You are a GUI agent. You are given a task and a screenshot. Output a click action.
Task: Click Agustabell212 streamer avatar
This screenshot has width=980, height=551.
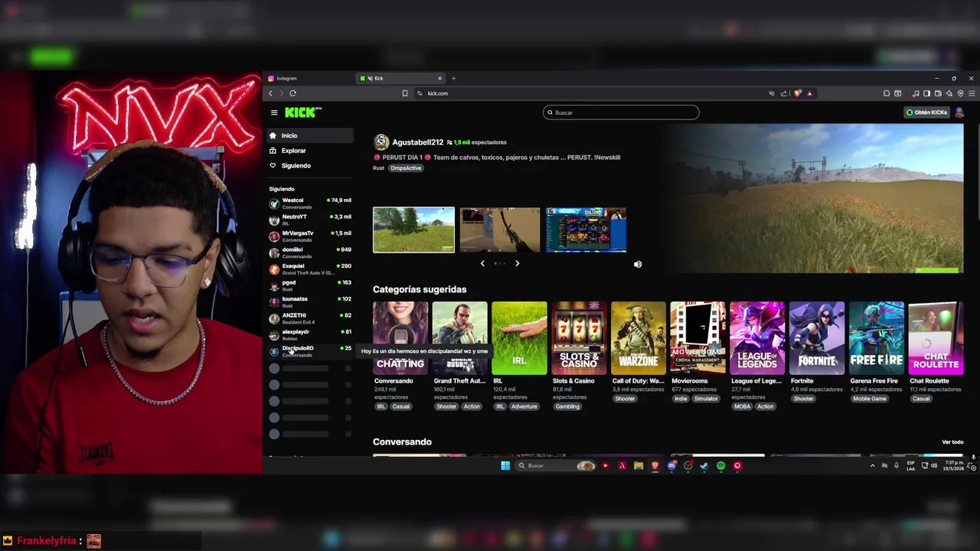click(381, 142)
